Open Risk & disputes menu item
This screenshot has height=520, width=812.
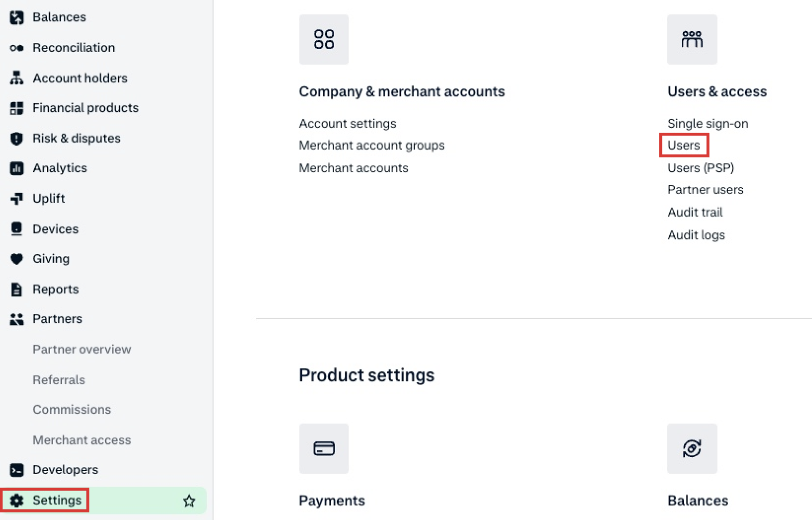pyautogui.click(x=76, y=138)
